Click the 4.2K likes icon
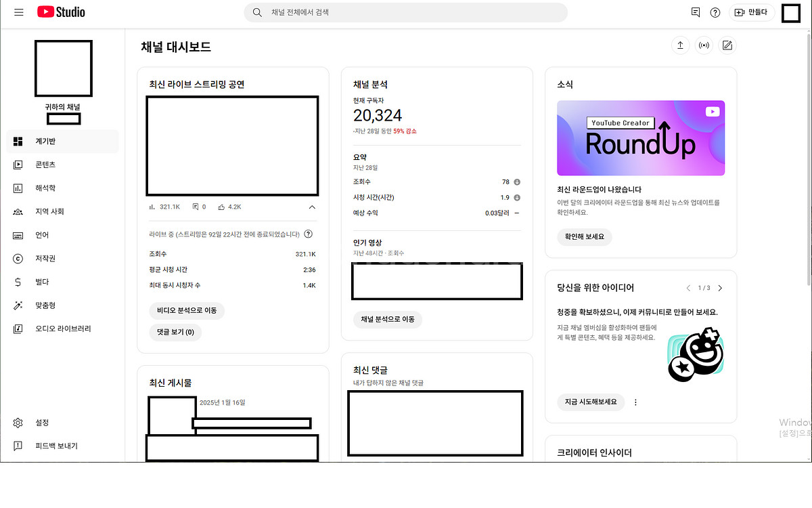Screen dimensions: 812x508 [x=222, y=207]
